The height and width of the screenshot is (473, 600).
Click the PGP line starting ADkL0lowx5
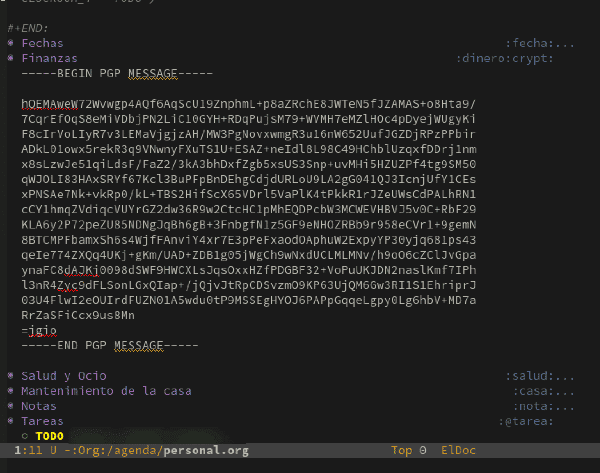tap(249, 149)
